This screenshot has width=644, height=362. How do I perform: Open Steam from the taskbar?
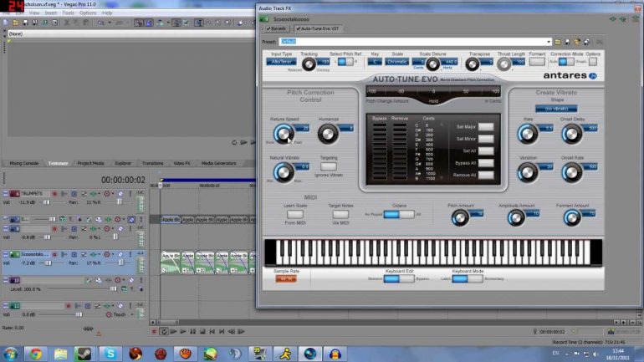85,354
